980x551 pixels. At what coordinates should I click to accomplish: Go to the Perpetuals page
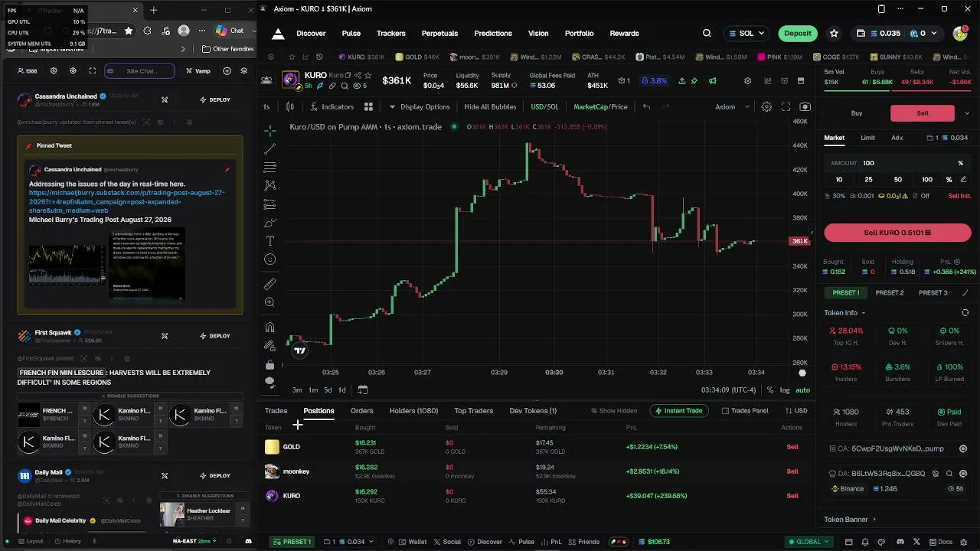pyautogui.click(x=439, y=34)
